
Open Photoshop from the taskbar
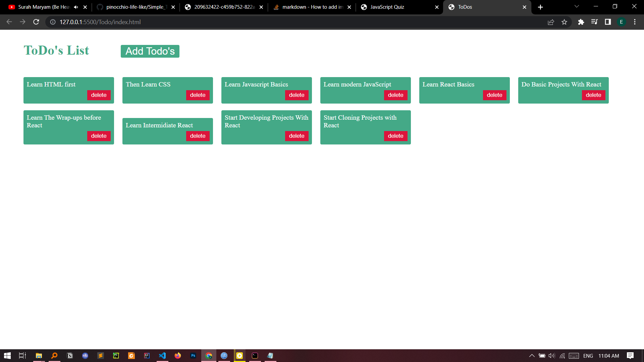193,356
